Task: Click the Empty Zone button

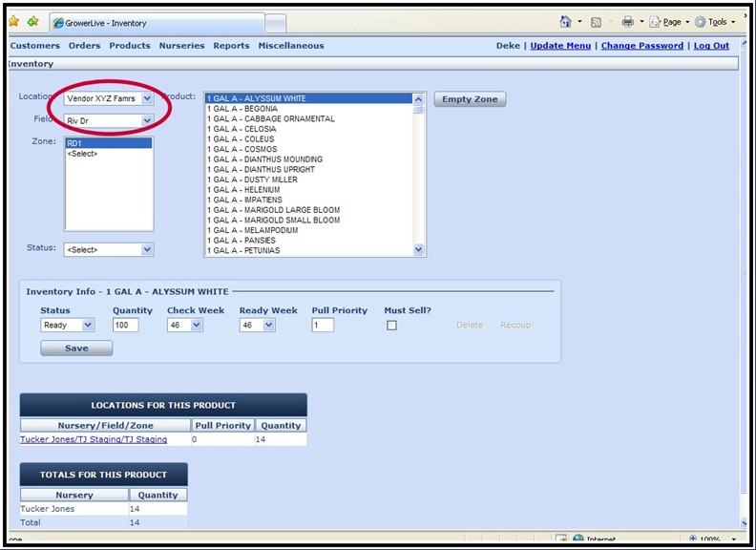Action: (470, 99)
